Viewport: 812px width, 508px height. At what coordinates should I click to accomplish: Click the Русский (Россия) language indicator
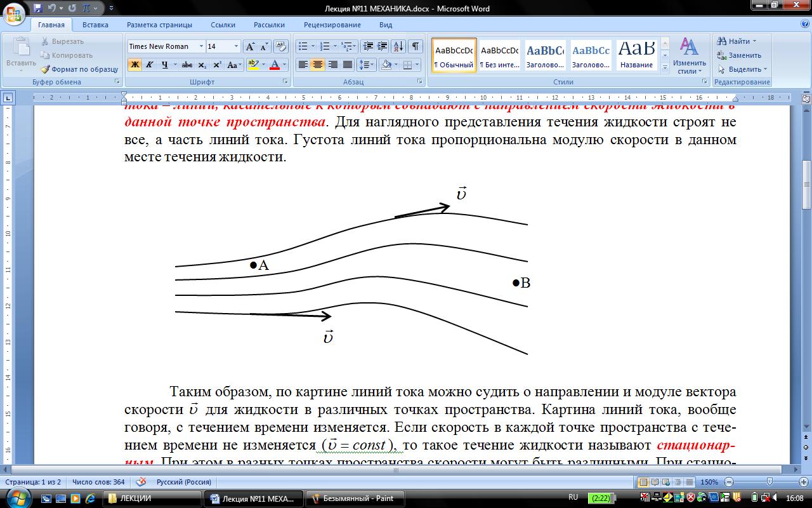[184, 482]
